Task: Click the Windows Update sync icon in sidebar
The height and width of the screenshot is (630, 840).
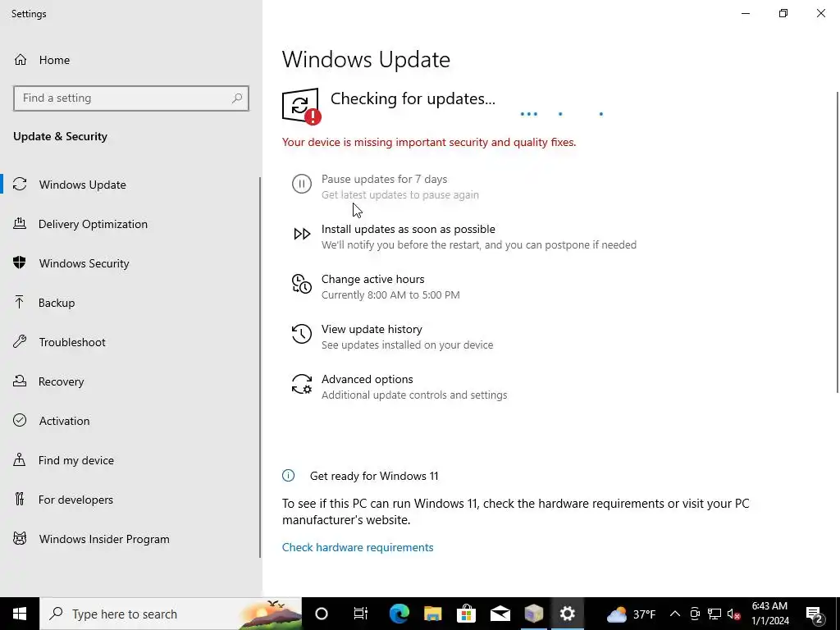Action: [20, 185]
